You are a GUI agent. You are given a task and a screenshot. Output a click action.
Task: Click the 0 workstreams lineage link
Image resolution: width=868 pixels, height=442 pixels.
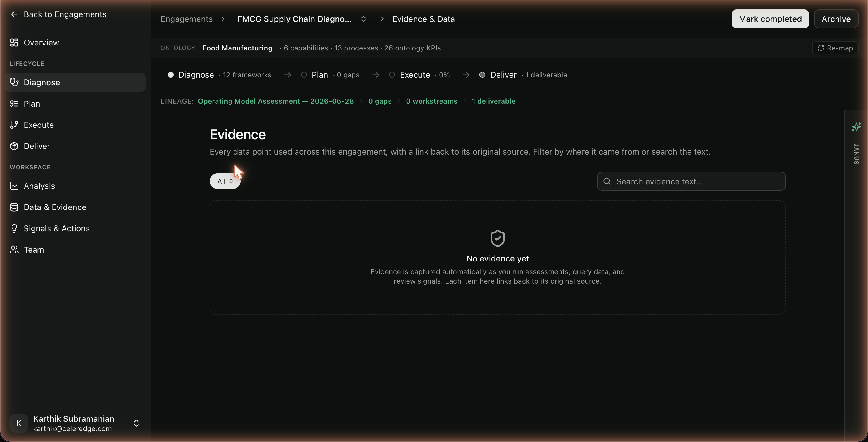(432, 101)
